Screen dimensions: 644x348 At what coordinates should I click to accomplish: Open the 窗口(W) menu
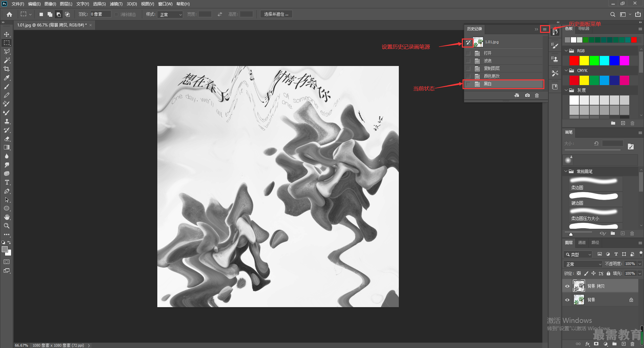165,4
